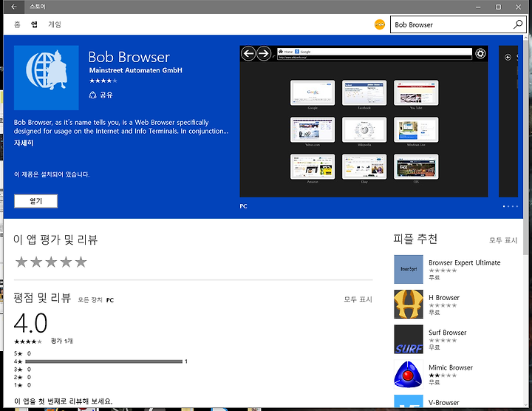Open the Surf Browser app icon
This screenshot has height=411, width=532.
click(409, 339)
